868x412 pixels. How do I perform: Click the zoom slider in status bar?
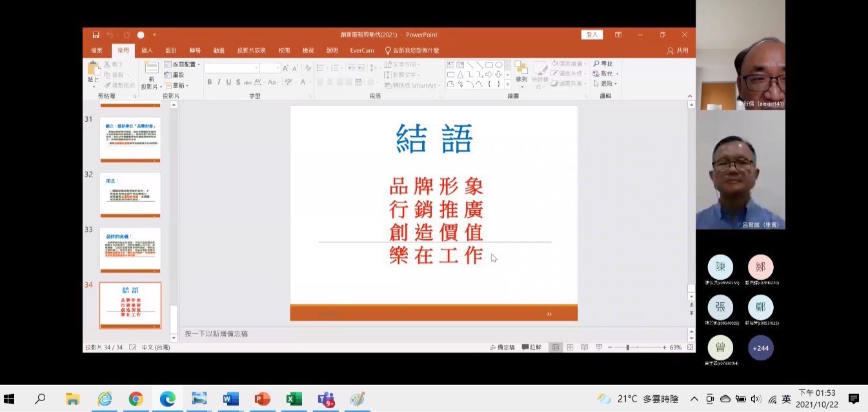click(628, 348)
